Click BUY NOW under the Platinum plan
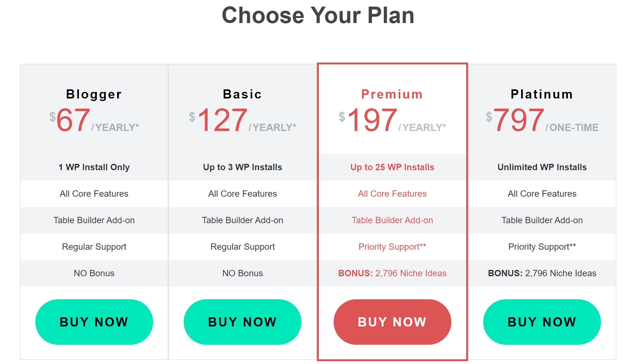This screenshot has height=364, width=630. 542,322
